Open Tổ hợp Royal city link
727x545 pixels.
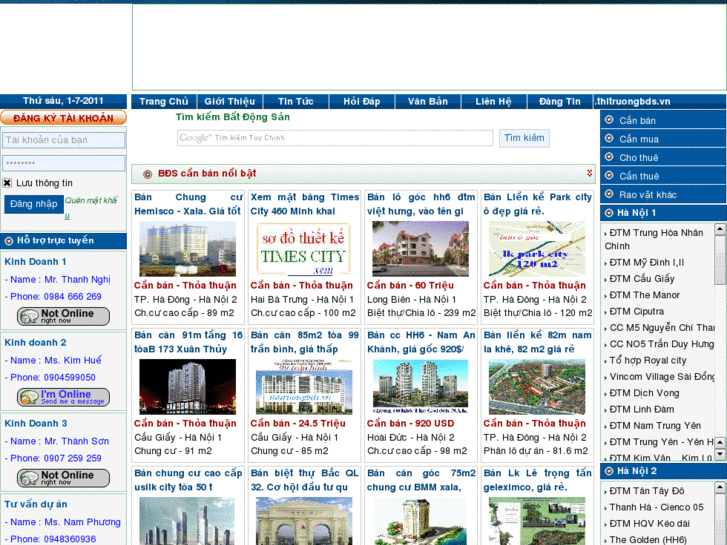[648, 360]
